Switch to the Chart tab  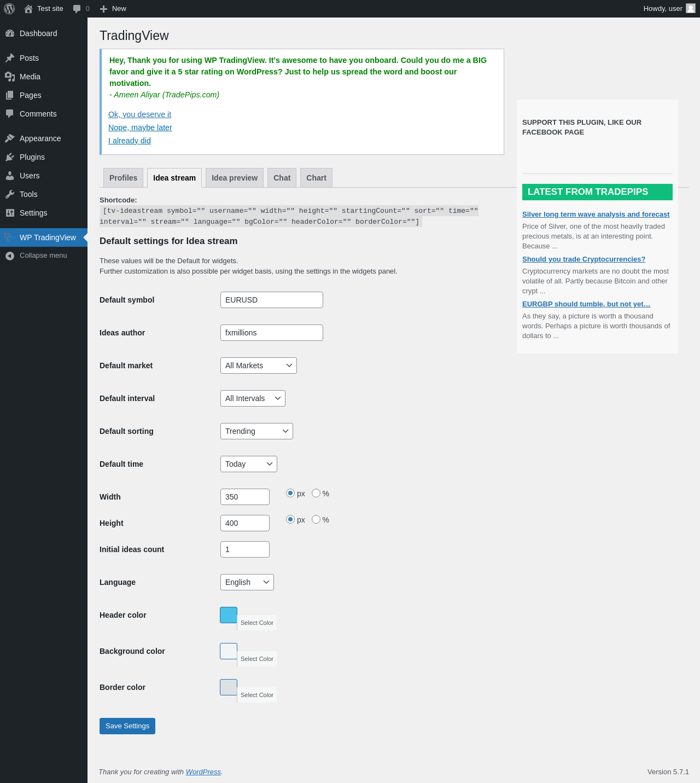[x=317, y=178]
